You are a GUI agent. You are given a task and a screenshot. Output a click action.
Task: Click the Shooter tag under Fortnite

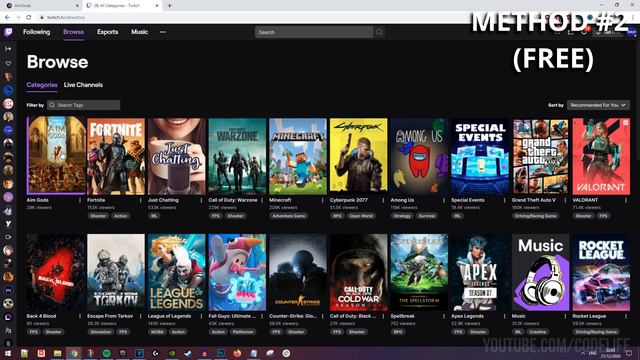point(98,216)
